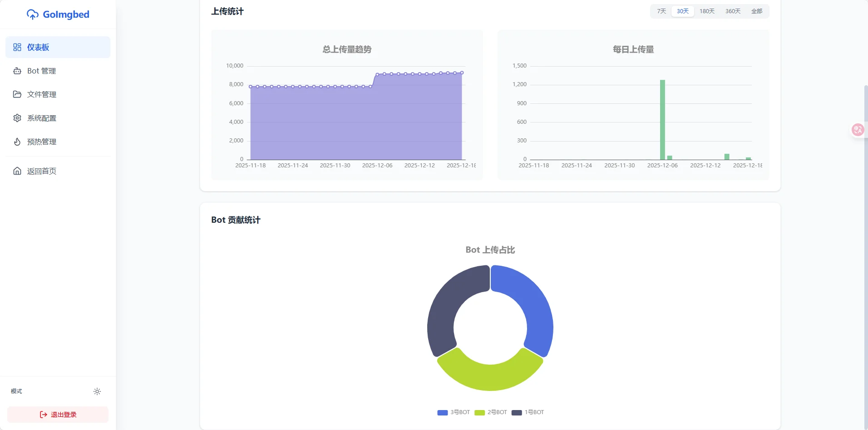Click the 文件管理 folder icon

17,94
